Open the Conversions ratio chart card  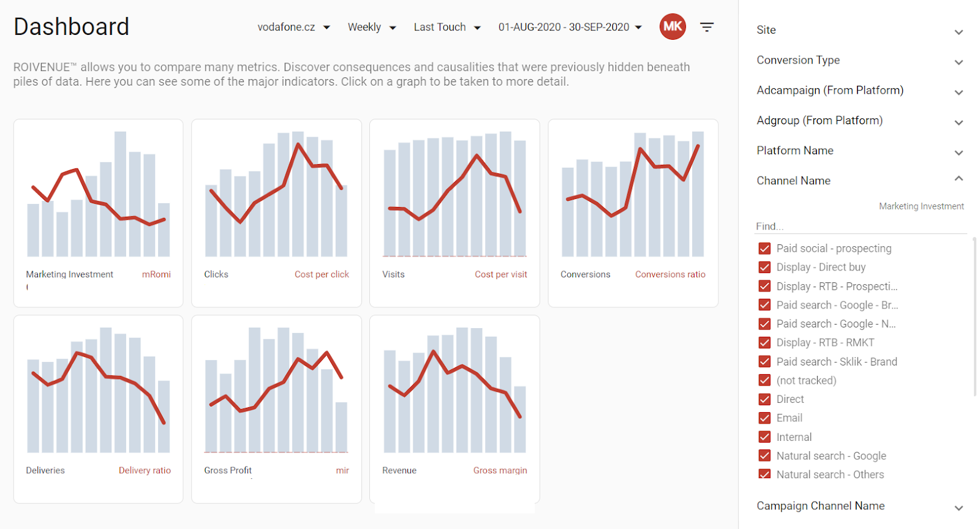[x=633, y=213]
